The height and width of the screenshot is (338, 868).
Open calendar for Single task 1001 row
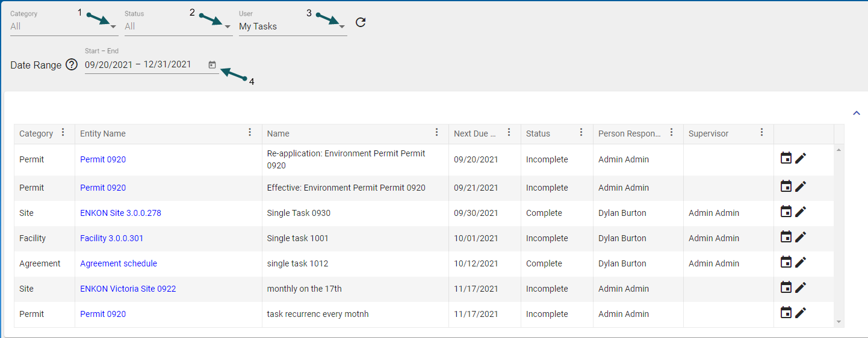pos(786,237)
